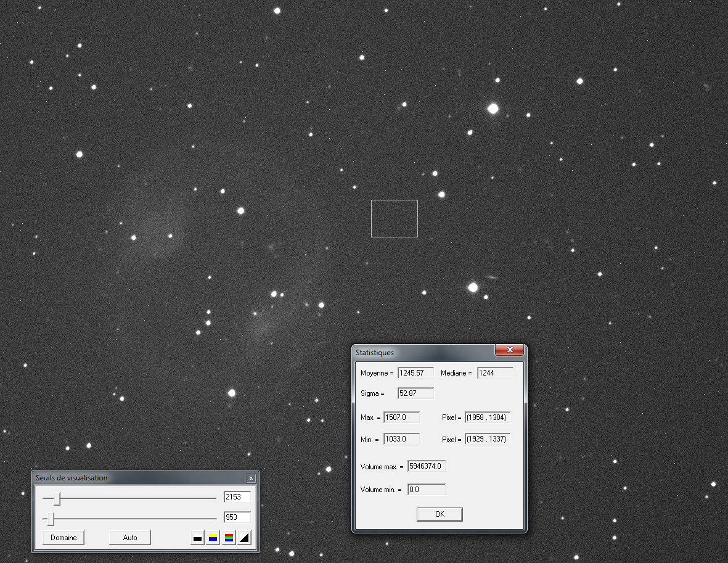This screenshot has width=728, height=563.
Task: Click the black-and-white diagonal inversion icon
Action: pyautogui.click(x=245, y=538)
